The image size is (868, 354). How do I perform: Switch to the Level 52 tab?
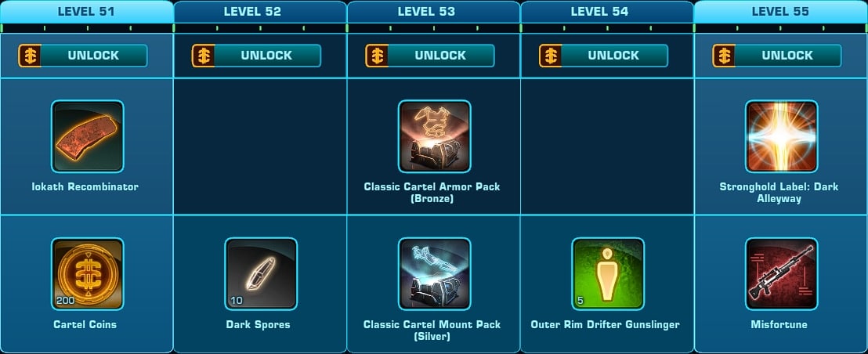point(260,12)
